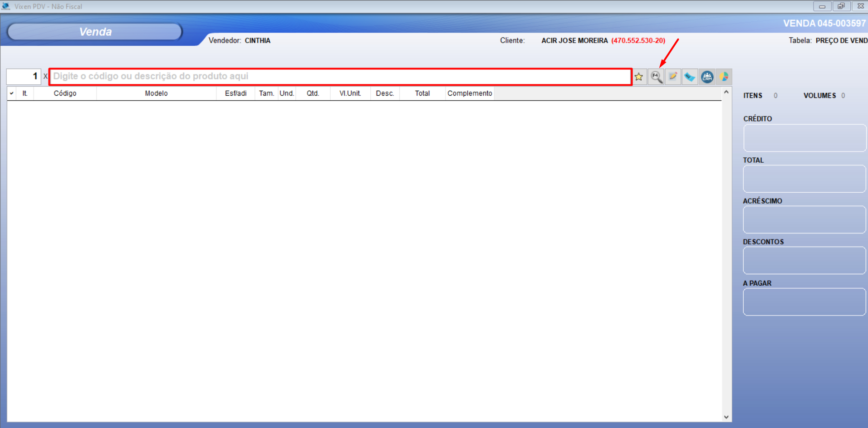Open the column selector chevron before It.
Image resolution: width=868 pixels, height=428 pixels.
[x=12, y=93]
